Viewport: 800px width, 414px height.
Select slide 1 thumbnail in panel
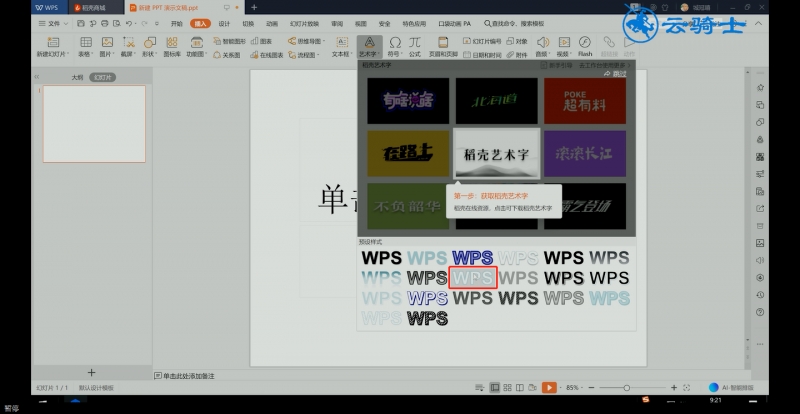94,124
